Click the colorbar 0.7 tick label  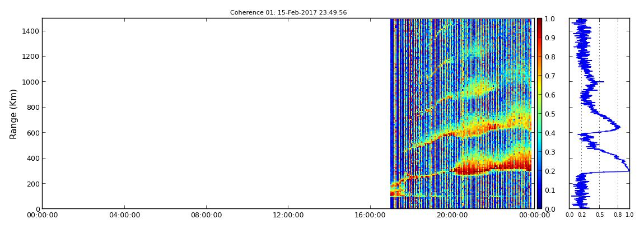[x=549, y=76]
